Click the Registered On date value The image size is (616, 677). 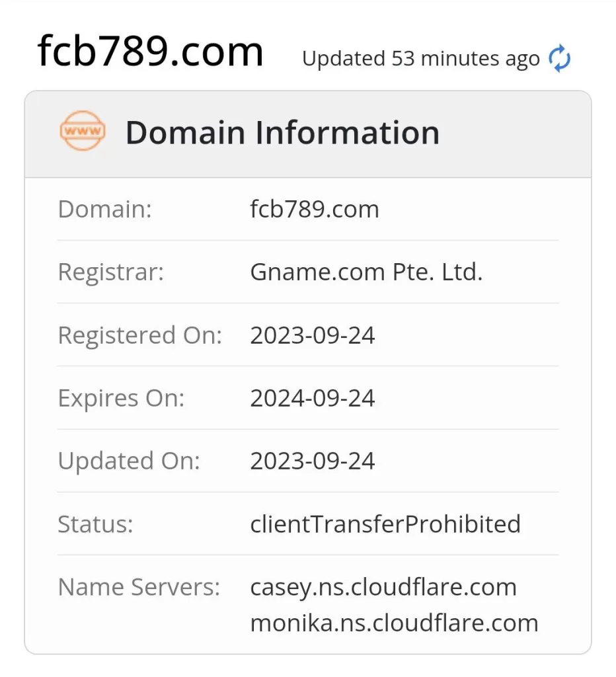(312, 335)
